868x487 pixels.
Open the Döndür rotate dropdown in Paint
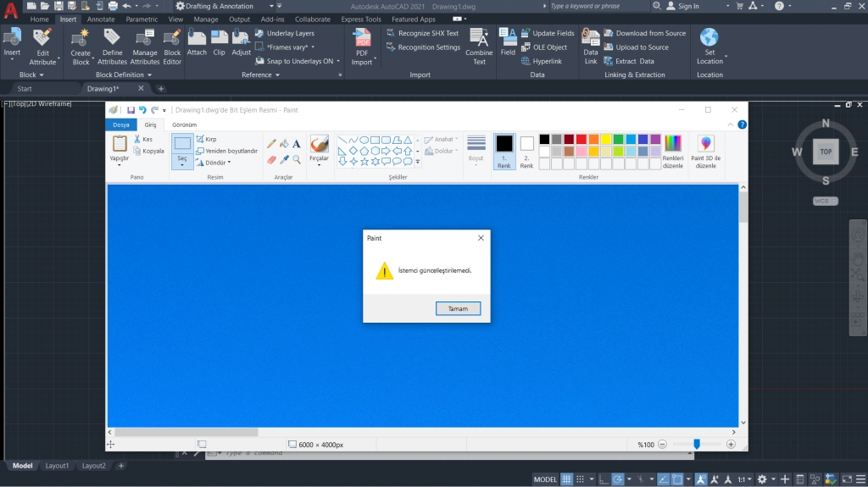(229, 163)
